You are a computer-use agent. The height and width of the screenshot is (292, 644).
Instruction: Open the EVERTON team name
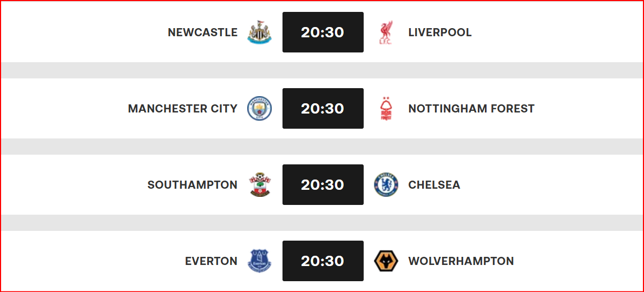(x=211, y=261)
